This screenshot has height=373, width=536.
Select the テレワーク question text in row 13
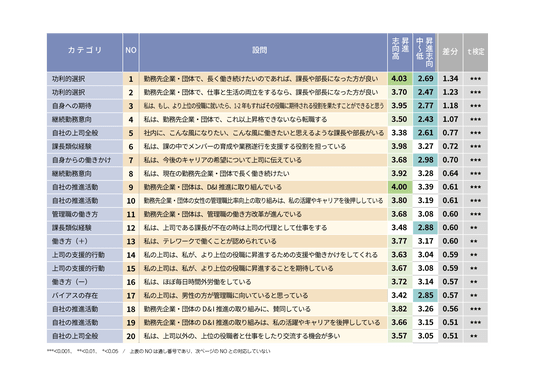(x=210, y=241)
